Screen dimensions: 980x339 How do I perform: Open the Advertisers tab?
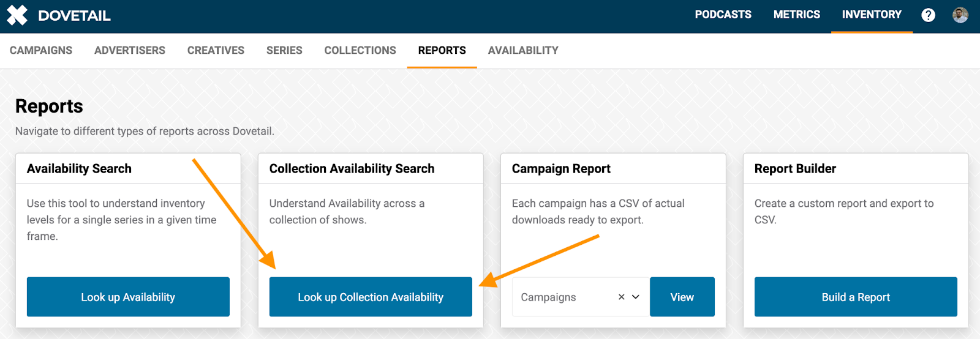click(130, 50)
